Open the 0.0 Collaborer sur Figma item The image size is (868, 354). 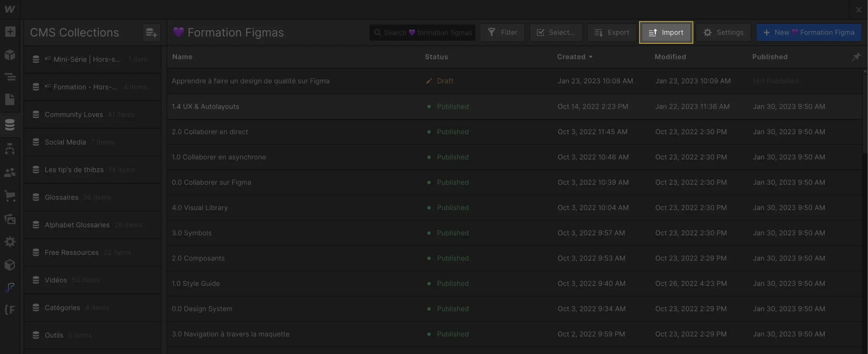(514, 182)
